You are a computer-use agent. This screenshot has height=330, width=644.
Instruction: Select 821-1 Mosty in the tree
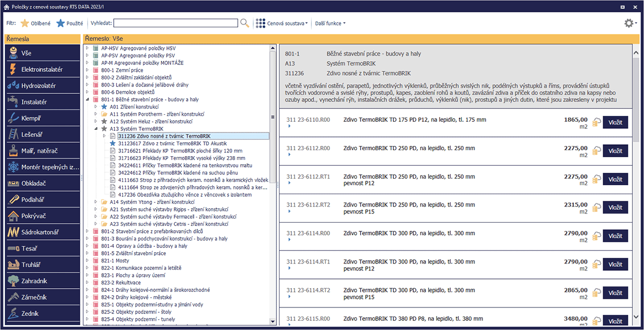click(x=115, y=261)
